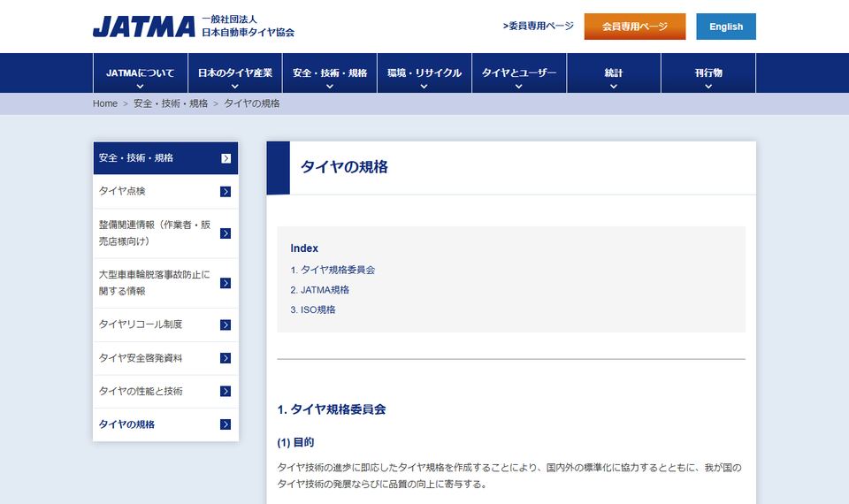This screenshot has height=504, width=849.
Task: Select 大型車車輪脱落事故防止に関する情報 in sidebar
Action: tap(165, 283)
